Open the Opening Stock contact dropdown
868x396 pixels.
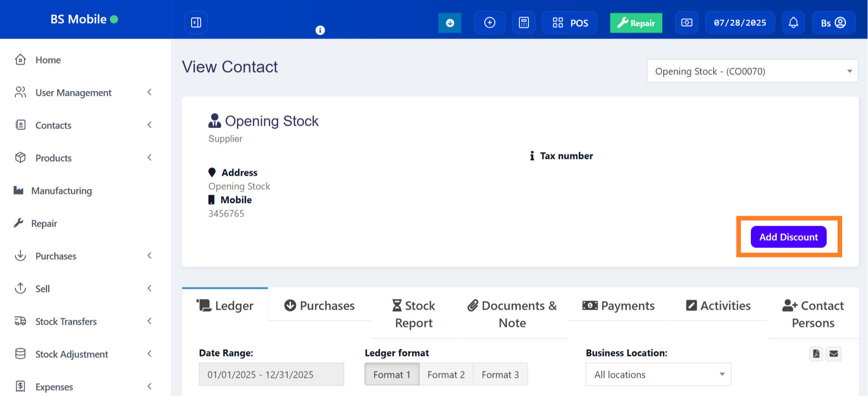[x=752, y=71]
